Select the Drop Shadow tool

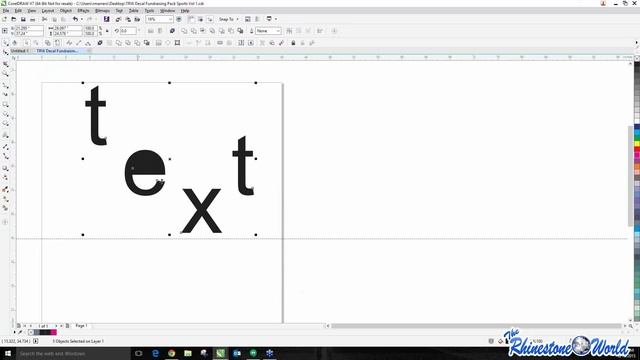[5, 168]
